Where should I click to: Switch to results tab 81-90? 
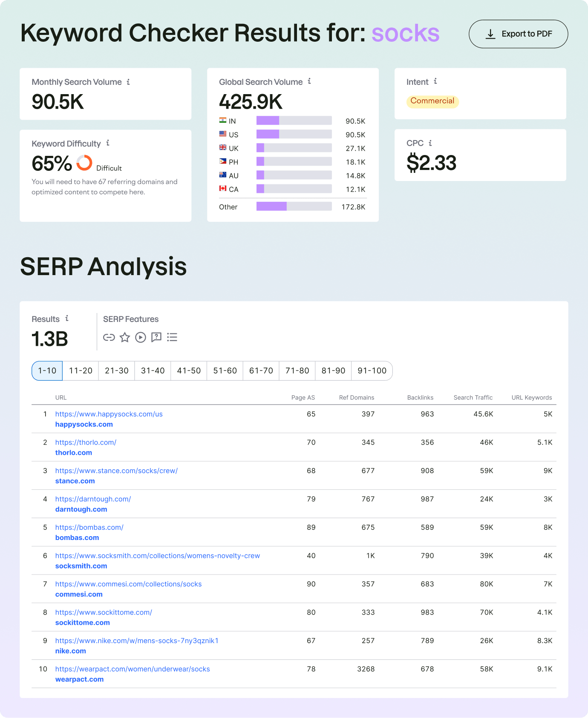coord(333,371)
